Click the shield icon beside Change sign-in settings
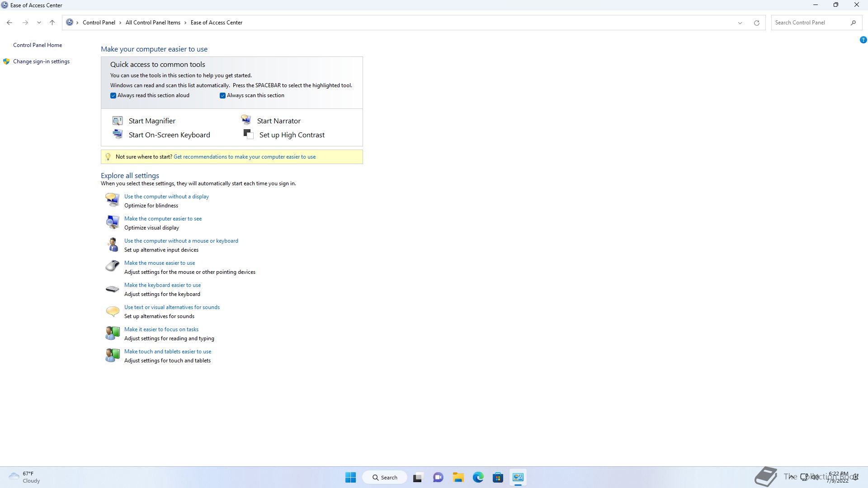This screenshot has width=868, height=488. (6, 61)
